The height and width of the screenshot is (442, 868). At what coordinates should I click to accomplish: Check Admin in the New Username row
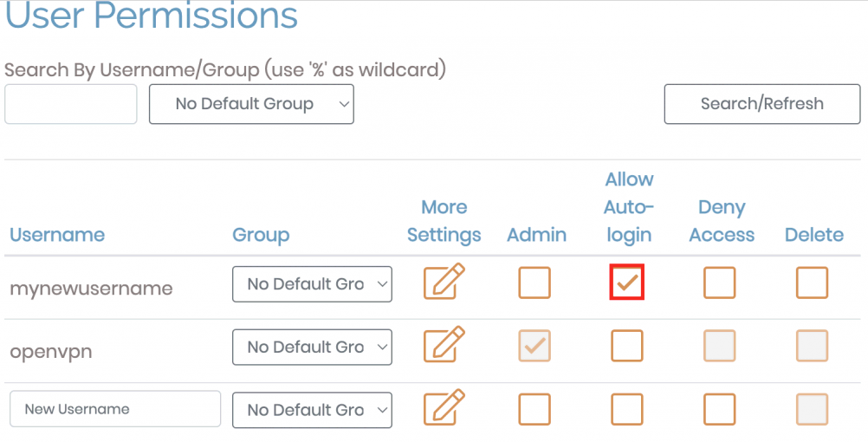pos(534,410)
